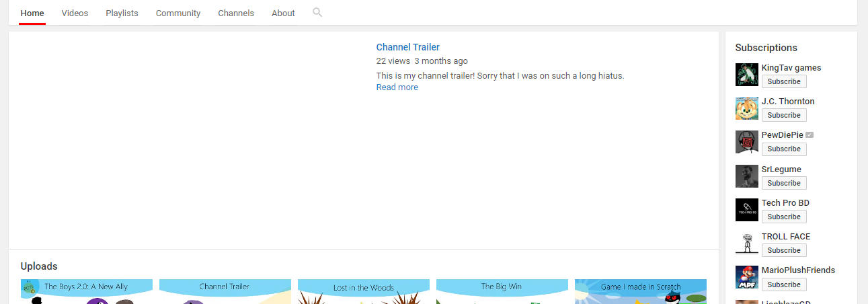Open PewDiePie channel avatar
Image resolution: width=868 pixels, height=304 pixels.
[x=746, y=142]
